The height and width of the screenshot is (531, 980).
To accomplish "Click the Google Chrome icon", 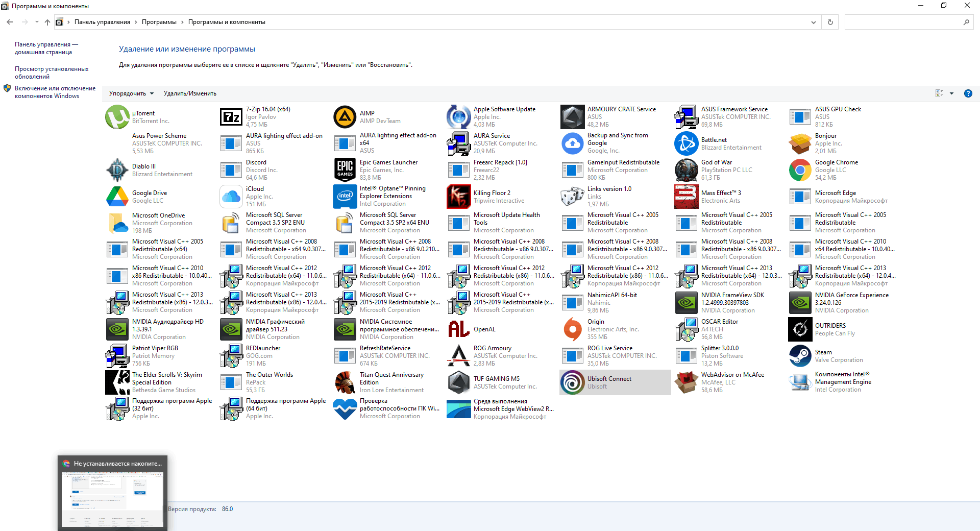I will tap(800, 170).
